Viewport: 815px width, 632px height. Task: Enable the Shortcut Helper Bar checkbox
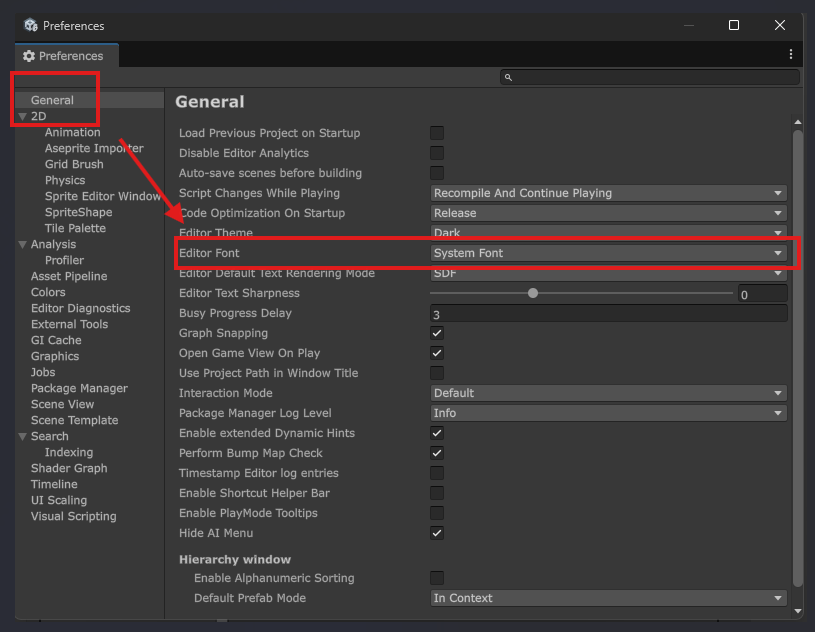tap(437, 493)
